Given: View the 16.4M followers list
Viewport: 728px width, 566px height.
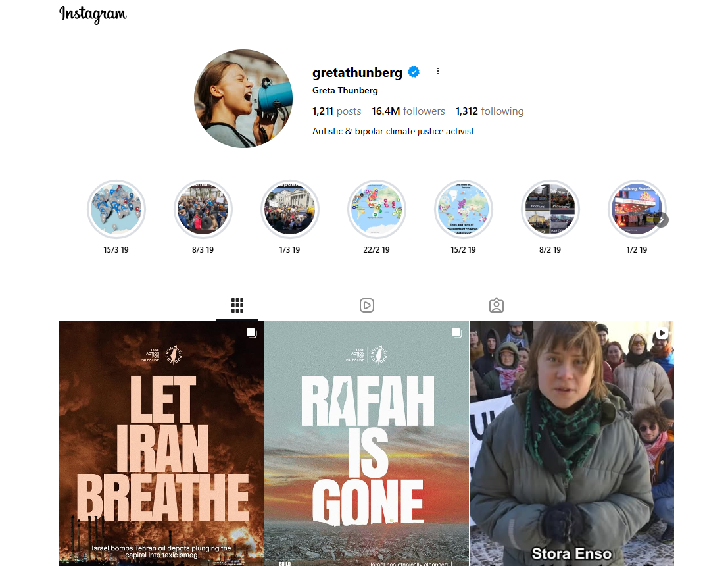Looking at the screenshot, I should click(408, 111).
